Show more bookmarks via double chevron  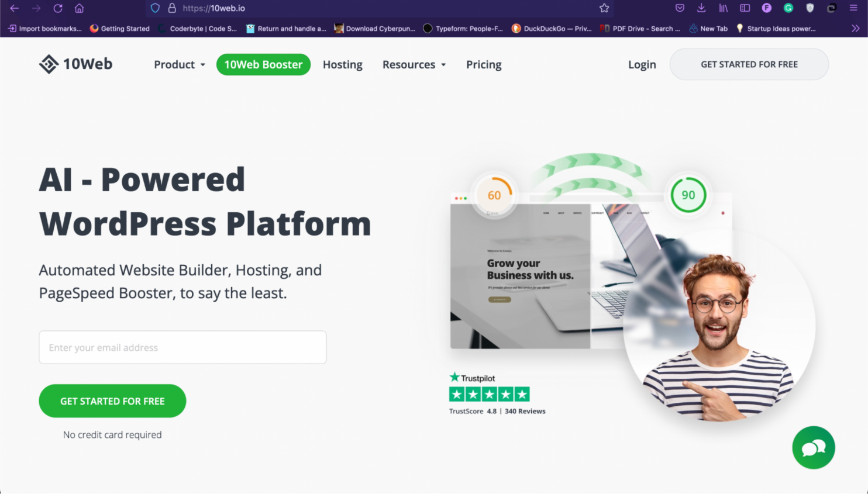[x=855, y=28]
